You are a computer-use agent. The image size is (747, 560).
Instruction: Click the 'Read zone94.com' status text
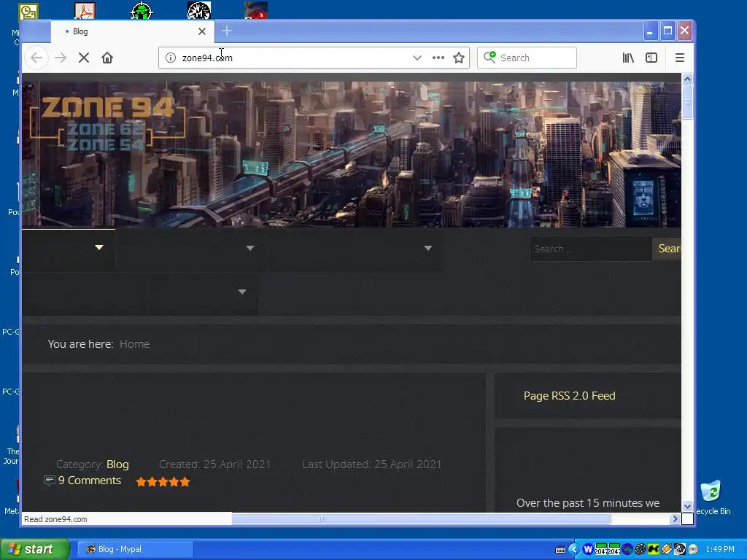[x=55, y=519]
